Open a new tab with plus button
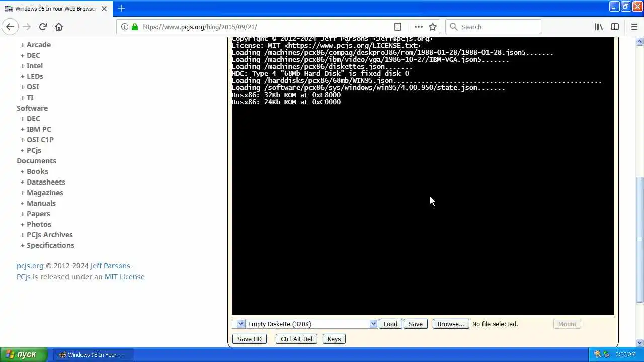 [x=121, y=8]
